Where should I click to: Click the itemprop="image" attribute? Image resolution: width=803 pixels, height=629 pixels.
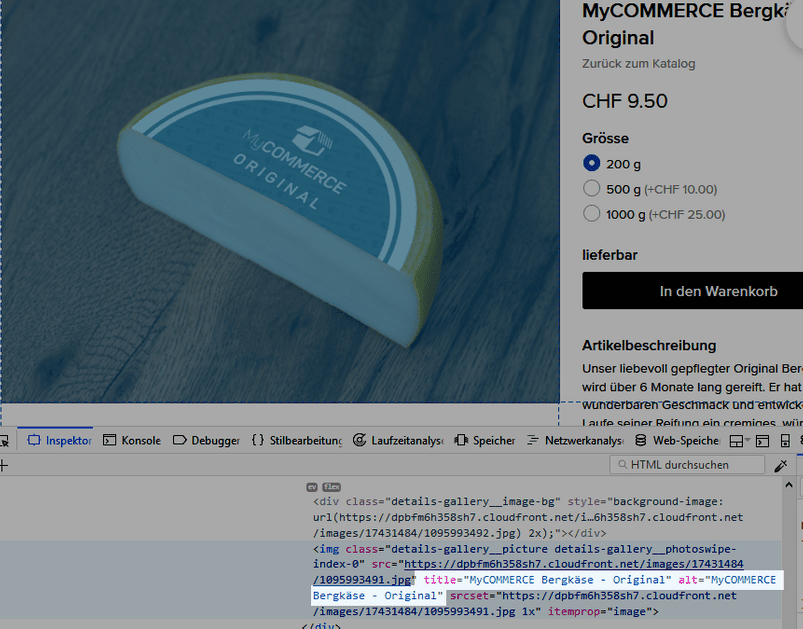[599, 612]
